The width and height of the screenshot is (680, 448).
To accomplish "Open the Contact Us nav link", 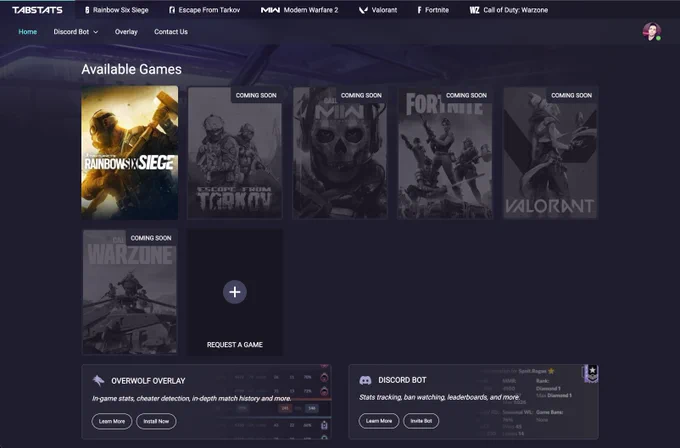I will point(171,32).
